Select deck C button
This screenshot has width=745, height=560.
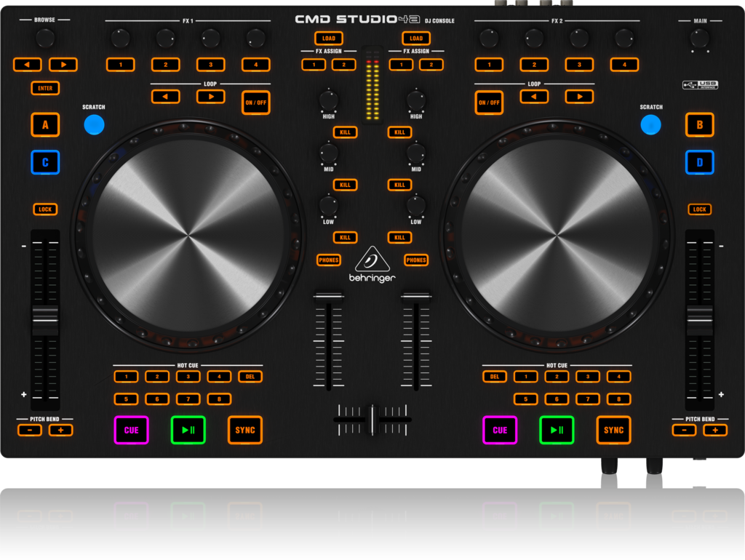tap(45, 162)
